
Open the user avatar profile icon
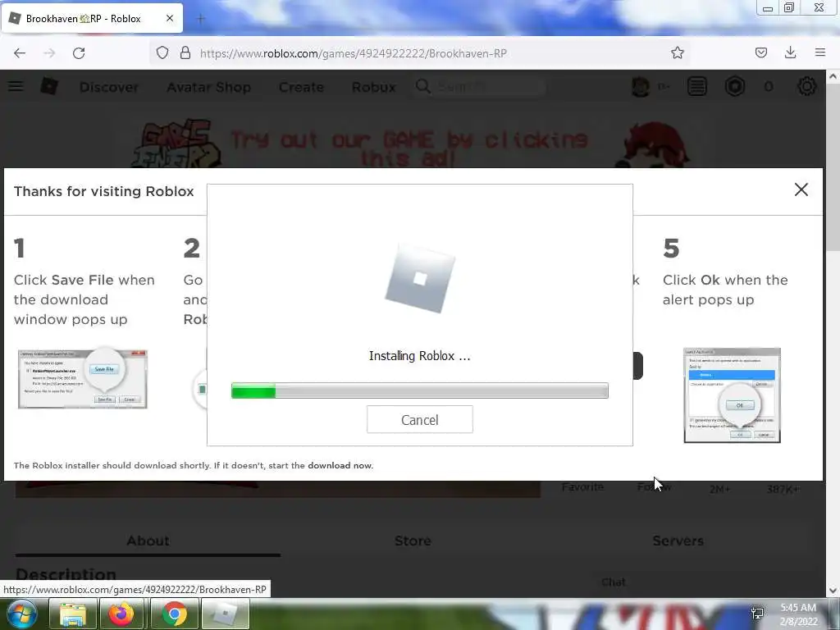pos(640,86)
